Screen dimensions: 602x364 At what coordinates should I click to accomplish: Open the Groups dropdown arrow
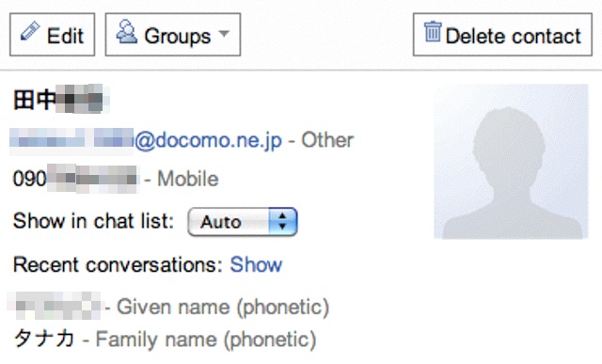coord(224,34)
